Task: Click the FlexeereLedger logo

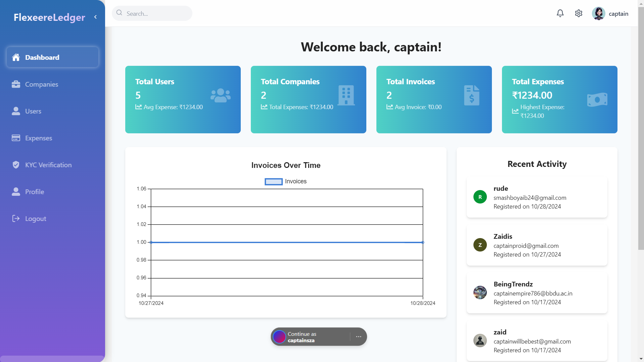Action: click(49, 17)
